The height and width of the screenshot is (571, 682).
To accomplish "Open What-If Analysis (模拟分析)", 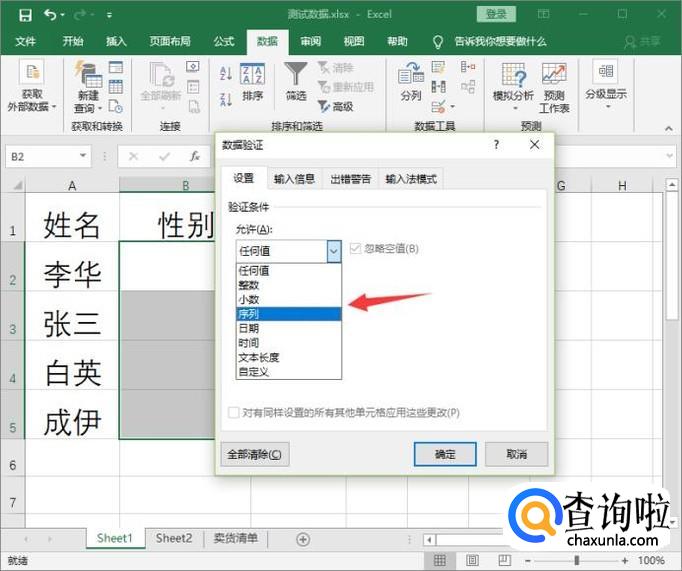I will coord(513,87).
